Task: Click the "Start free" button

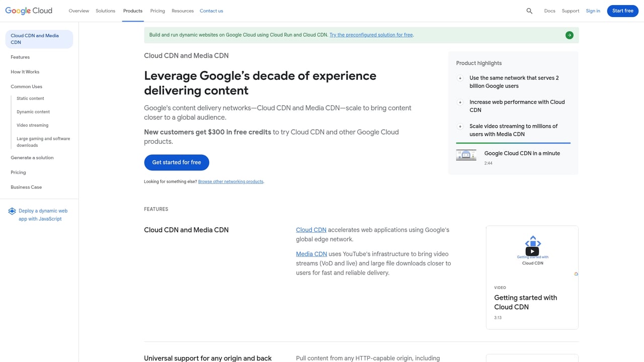Action: pyautogui.click(x=622, y=11)
